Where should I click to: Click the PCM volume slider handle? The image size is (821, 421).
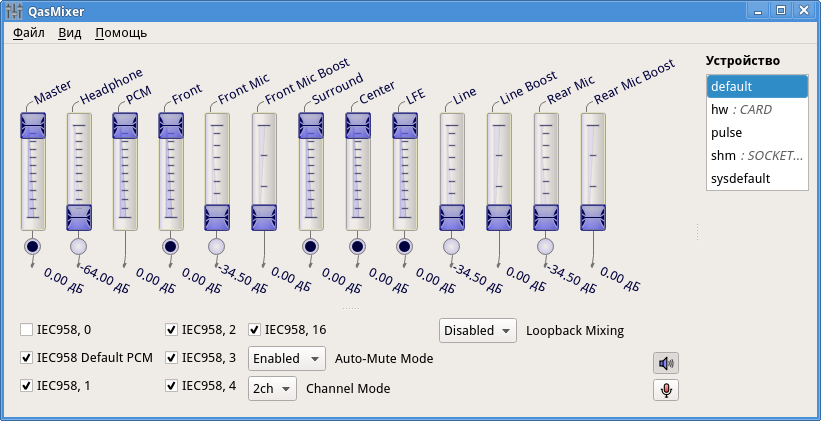125,126
